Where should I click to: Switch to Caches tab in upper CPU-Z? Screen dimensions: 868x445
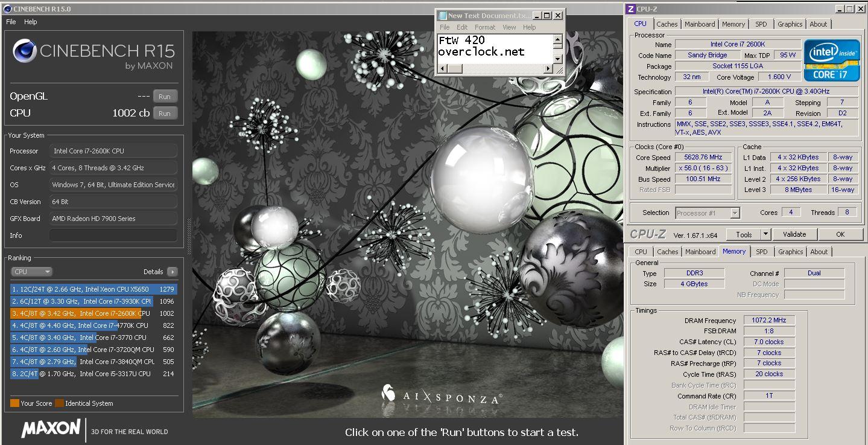[x=667, y=24]
